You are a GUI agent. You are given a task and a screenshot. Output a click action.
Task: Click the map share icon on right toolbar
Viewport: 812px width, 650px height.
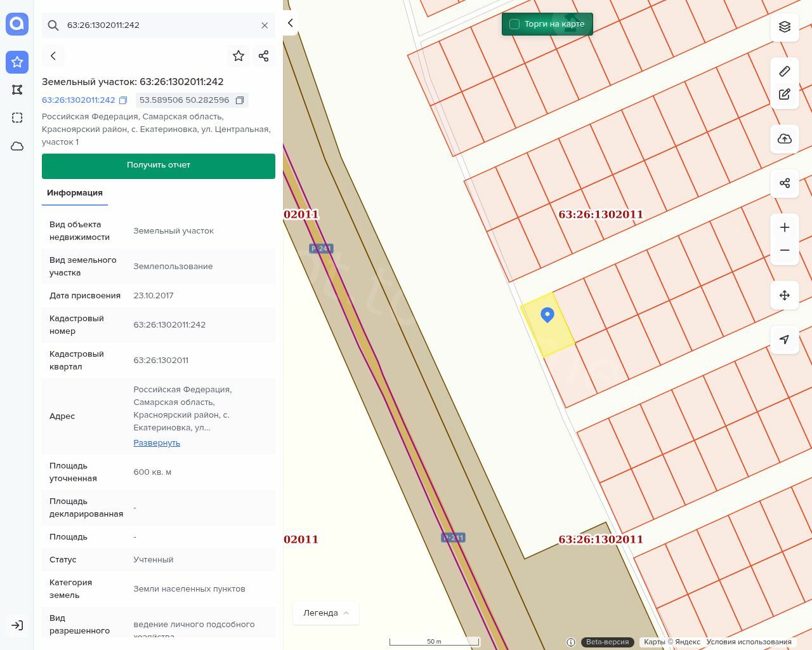785,183
